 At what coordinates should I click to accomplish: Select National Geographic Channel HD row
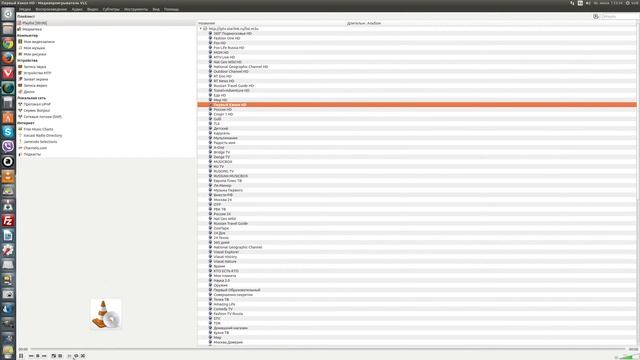click(417, 67)
